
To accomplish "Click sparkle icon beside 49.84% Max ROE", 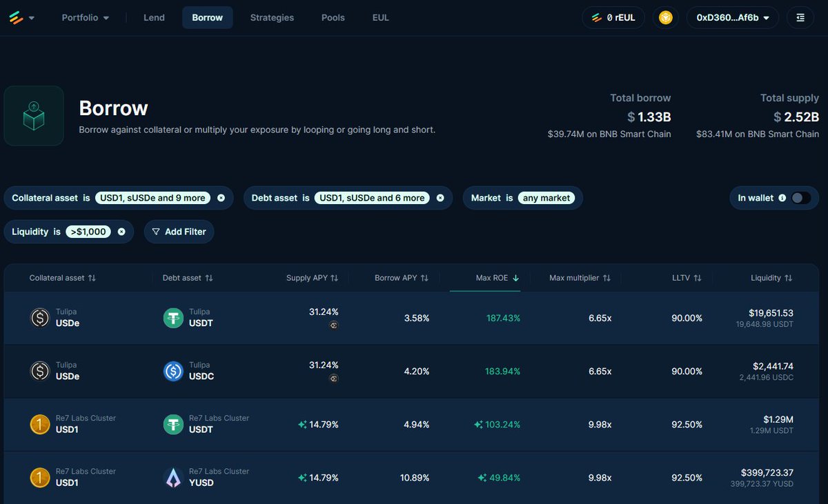I will 482,478.
